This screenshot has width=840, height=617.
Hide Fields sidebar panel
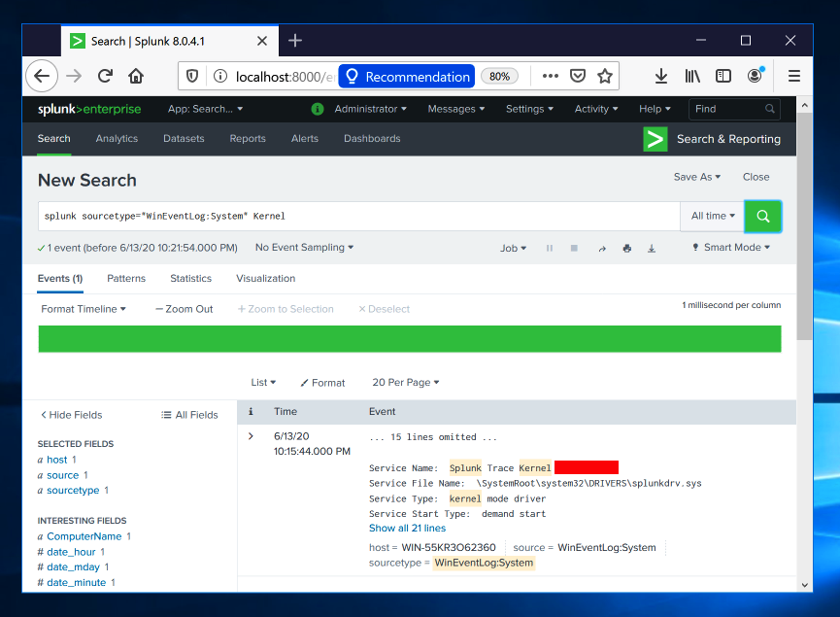(x=71, y=415)
